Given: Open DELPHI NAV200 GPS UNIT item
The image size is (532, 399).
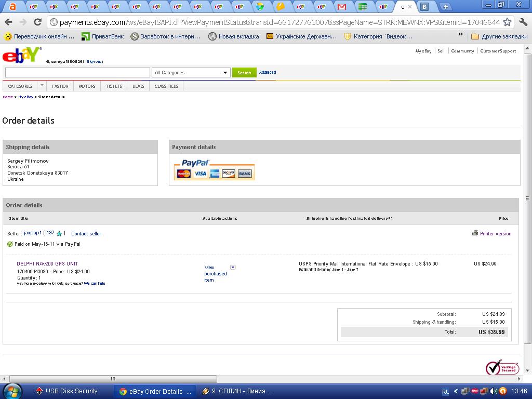Looking at the screenshot, I should (47, 263).
